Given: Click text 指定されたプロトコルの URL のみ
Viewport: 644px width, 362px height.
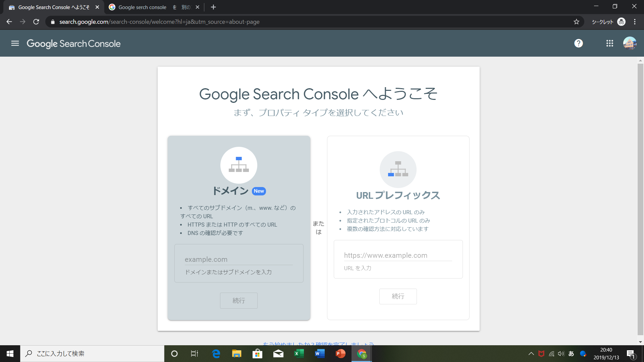Looking at the screenshot, I should 388,221.
